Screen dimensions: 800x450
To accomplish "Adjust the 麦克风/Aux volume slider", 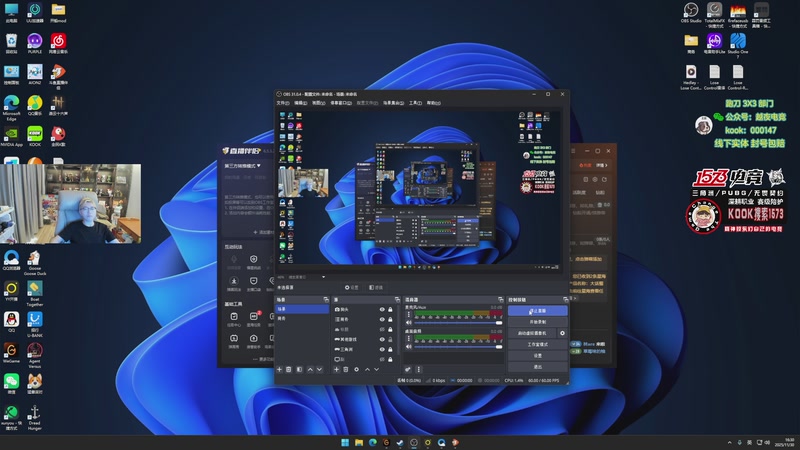I will coord(458,323).
